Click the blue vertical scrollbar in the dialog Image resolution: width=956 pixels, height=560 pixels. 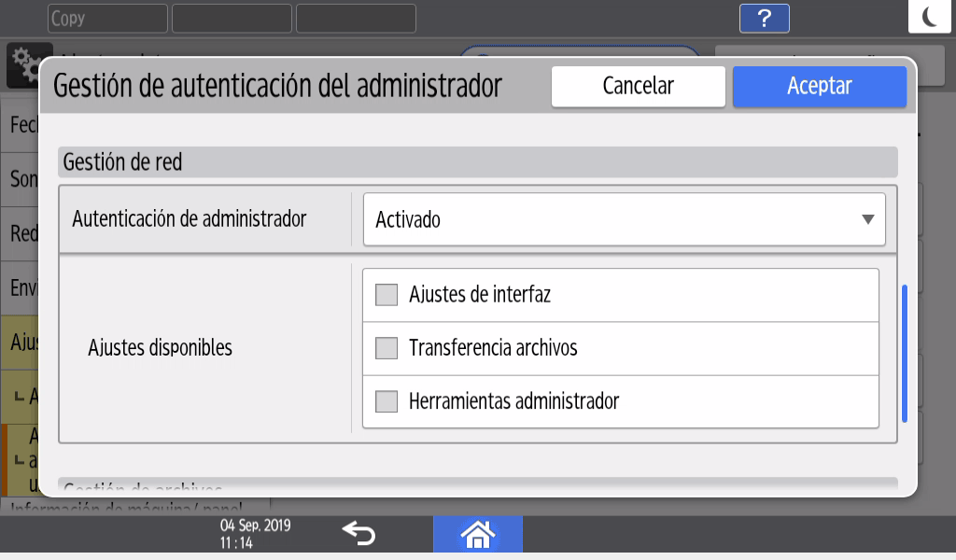903,354
